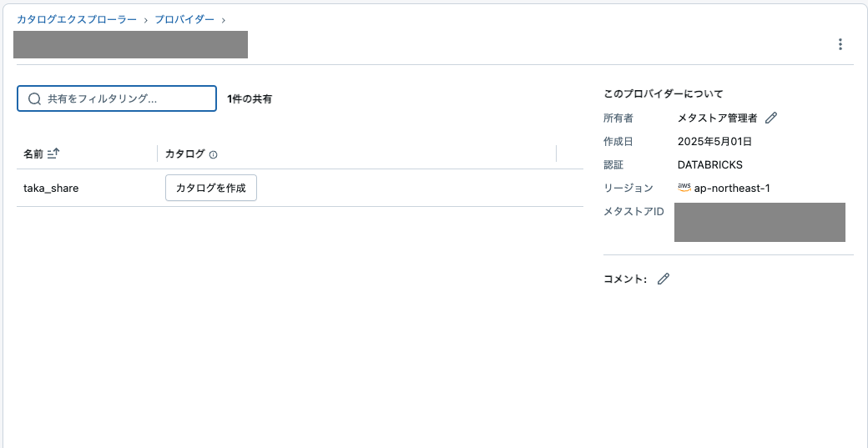
Task: Click the search magnifier icon
Action: click(x=34, y=98)
